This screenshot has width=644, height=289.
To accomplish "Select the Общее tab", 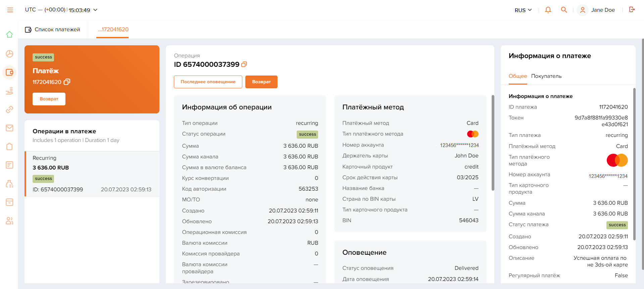I will pos(518,76).
